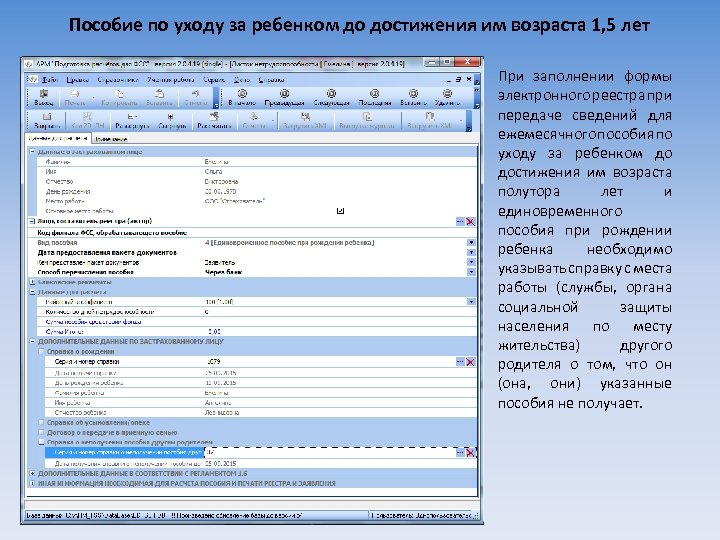The height and width of the screenshot is (540, 720).
Task: Click the Количество дней периода пособия value field
Action: coord(340,312)
